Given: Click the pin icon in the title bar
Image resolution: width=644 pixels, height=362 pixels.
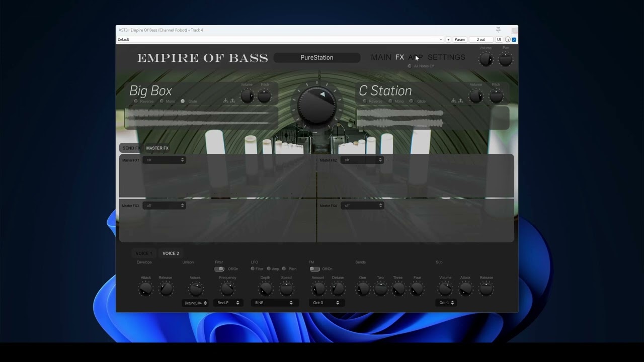Looking at the screenshot, I should click(x=498, y=30).
